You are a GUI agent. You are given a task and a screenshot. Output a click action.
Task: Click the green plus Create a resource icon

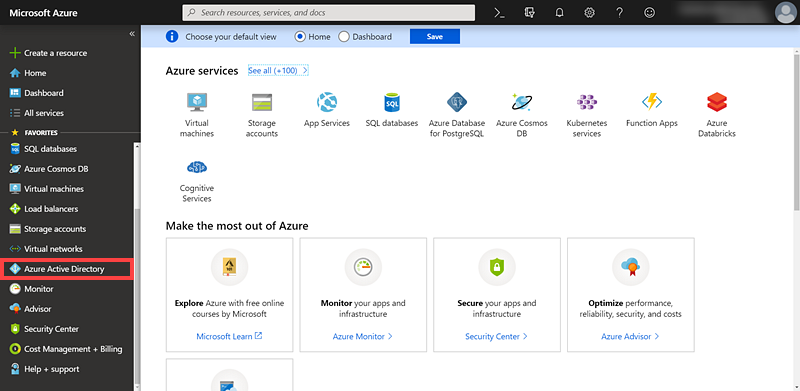tap(15, 53)
